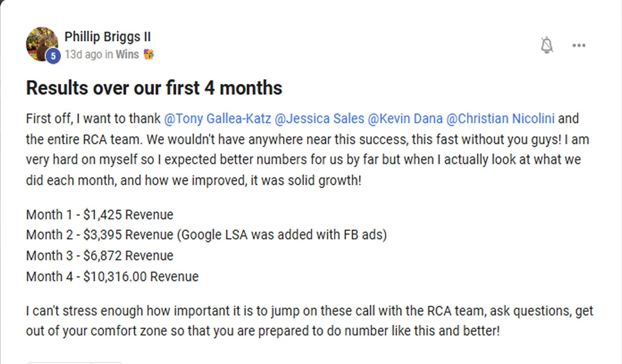Click the 13d ago timestamp
Image resolution: width=622 pixels, height=364 pixels.
83,54
